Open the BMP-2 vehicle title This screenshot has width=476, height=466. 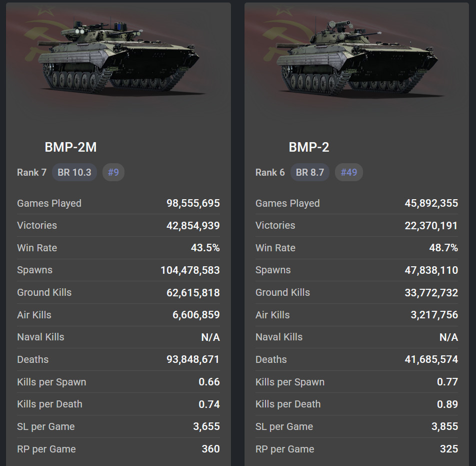309,147
